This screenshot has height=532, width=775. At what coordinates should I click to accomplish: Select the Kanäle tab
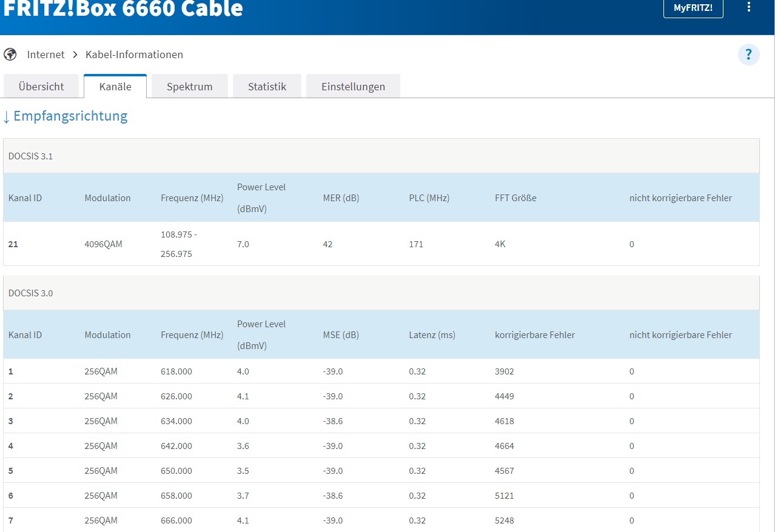tap(115, 87)
